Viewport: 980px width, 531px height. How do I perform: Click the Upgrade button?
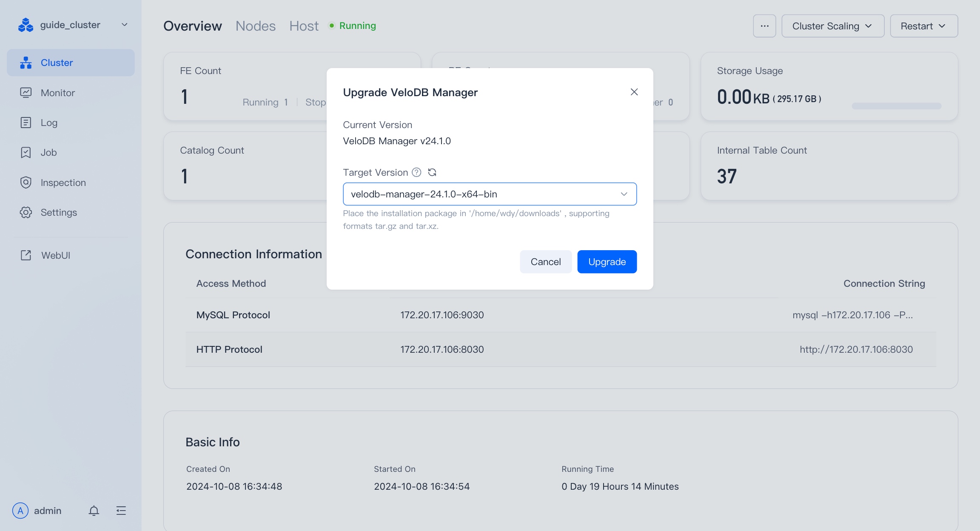(607, 262)
